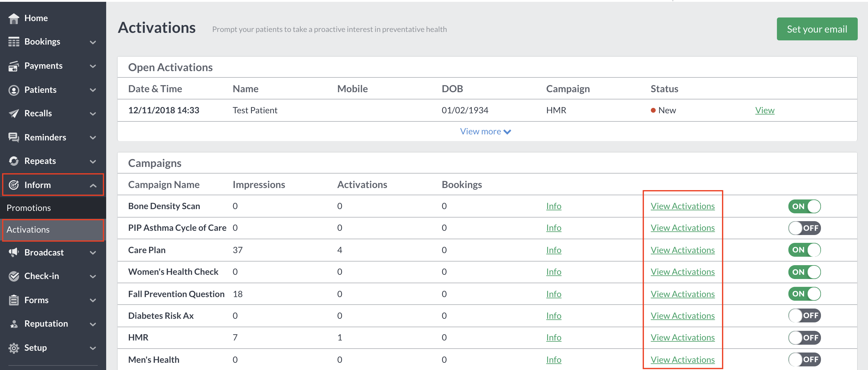
Task: View Activations for Care Plan
Action: tap(682, 250)
